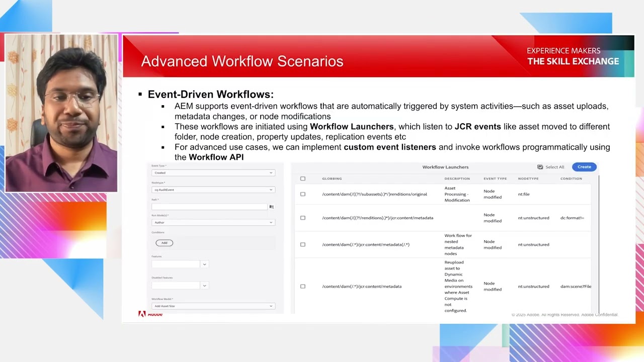Click the Adobe logo at slide bottom

[x=150, y=314]
